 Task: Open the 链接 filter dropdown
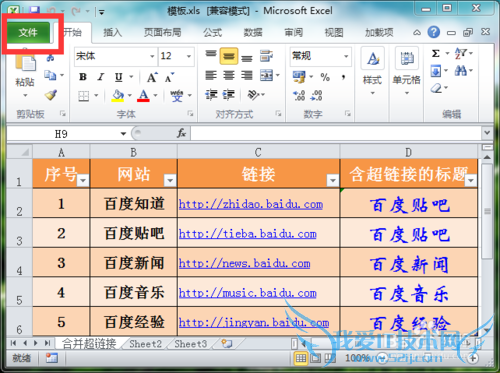[332, 180]
